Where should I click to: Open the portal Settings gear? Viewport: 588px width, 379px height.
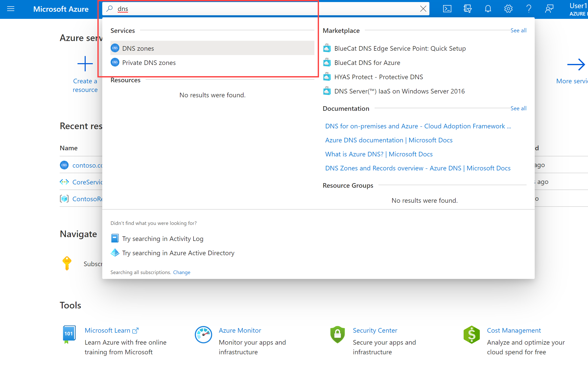click(x=508, y=8)
